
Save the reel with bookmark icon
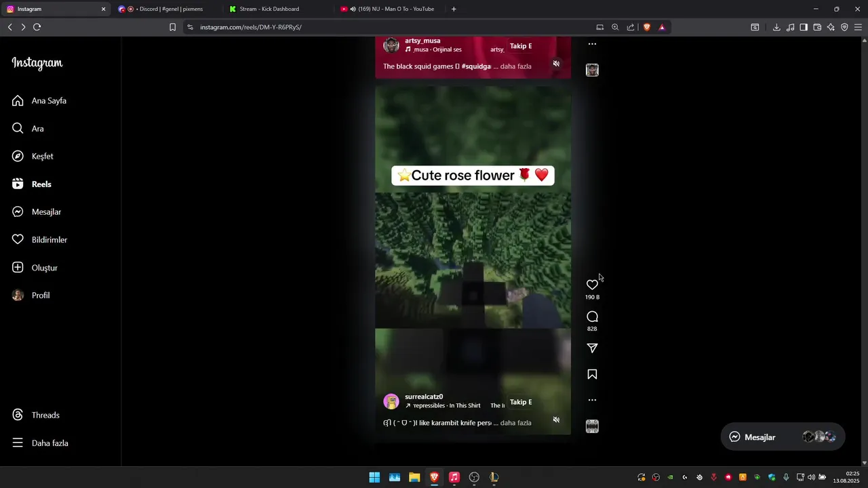point(592,374)
